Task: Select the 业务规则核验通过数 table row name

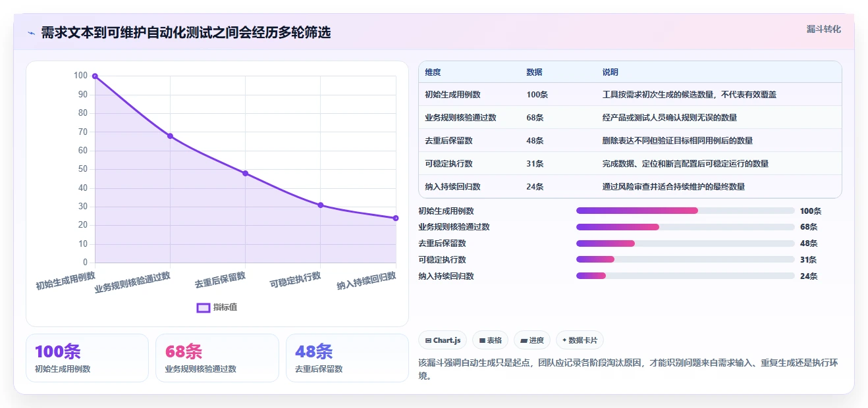Action: [460, 118]
